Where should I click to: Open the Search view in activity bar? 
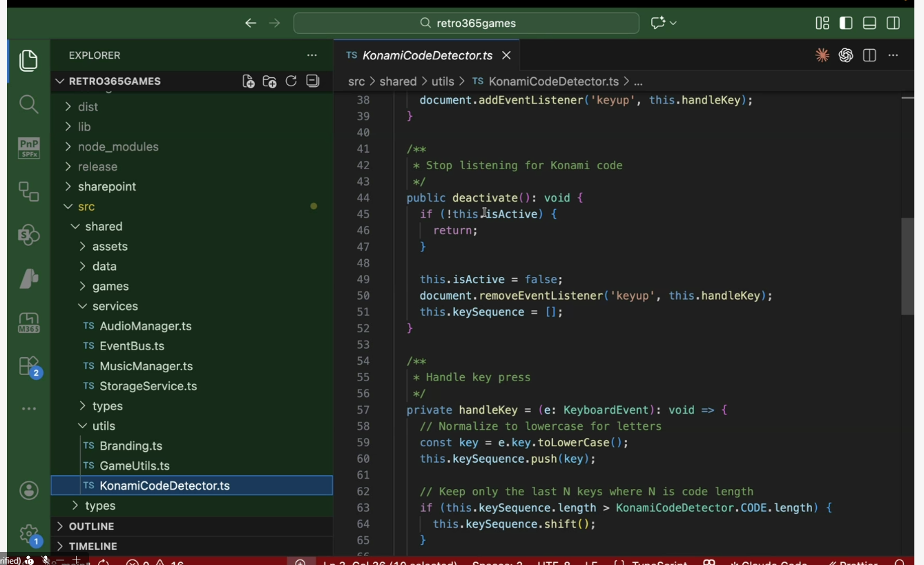click(x=28, y=104)
